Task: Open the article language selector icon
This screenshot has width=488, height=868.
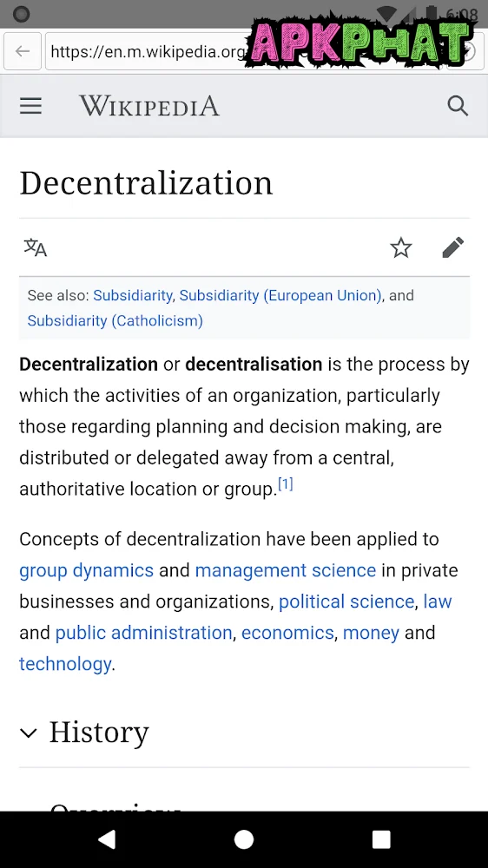Action: click(x=36, y=247)
